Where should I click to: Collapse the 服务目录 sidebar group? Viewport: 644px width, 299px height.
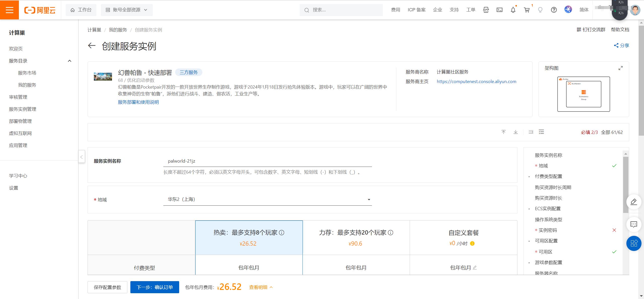pos(70,61)
